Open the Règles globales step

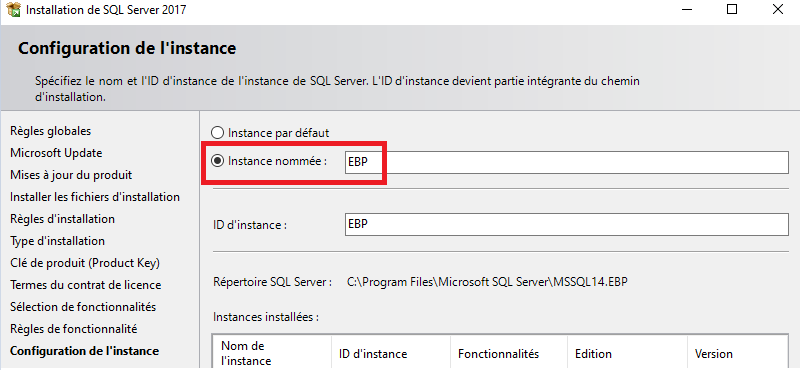pyautogui.click(x=51, y=131)
